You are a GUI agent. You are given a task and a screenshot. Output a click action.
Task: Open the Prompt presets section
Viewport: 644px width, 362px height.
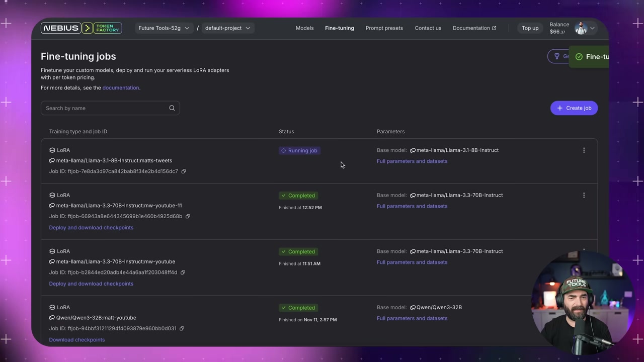pyautogui.click(x=384, y=28)
